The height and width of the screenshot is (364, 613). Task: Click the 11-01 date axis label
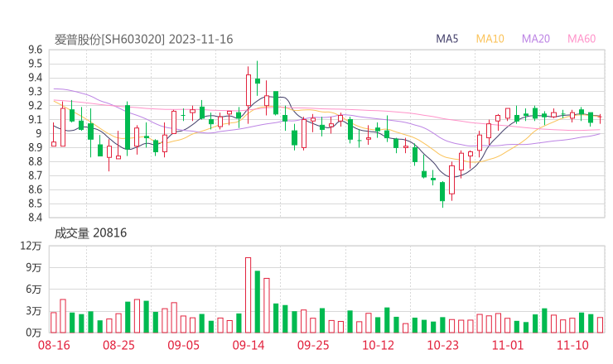click(x=508, y=345)
